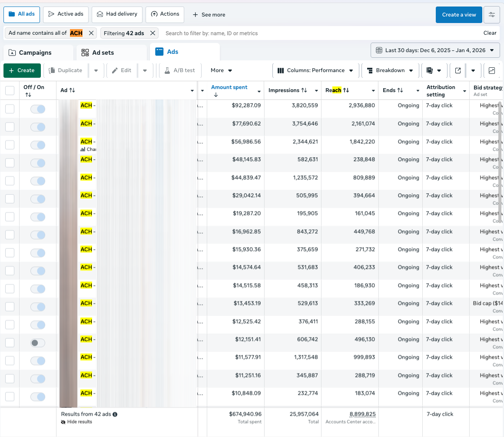Click the Edit button
Viewport: 504px width, 437px height.
click(122, 70)
